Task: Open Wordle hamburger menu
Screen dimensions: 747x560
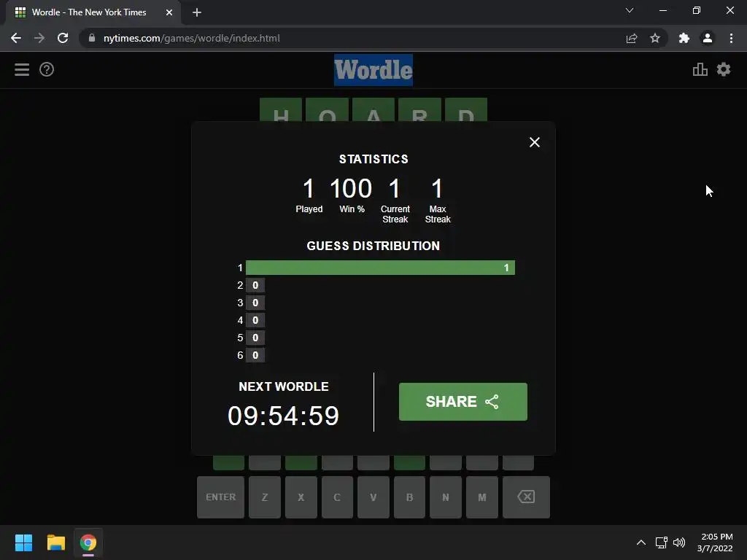Action: 22,69
